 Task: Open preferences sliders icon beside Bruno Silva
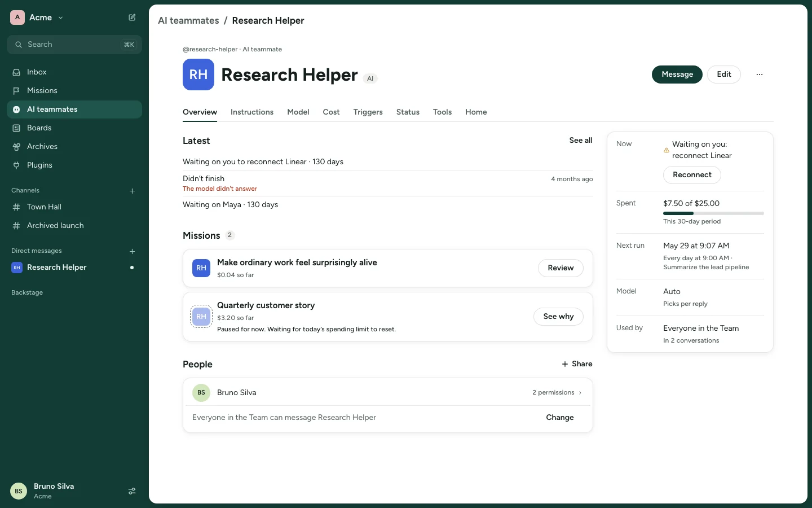click(x=132, y=491)
